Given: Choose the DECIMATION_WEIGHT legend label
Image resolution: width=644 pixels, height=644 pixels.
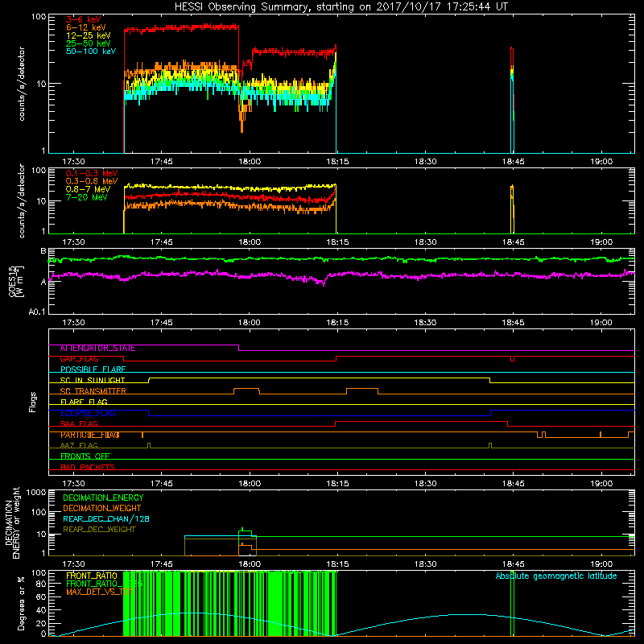Looking at the screenshot, I should click(102, 508).
